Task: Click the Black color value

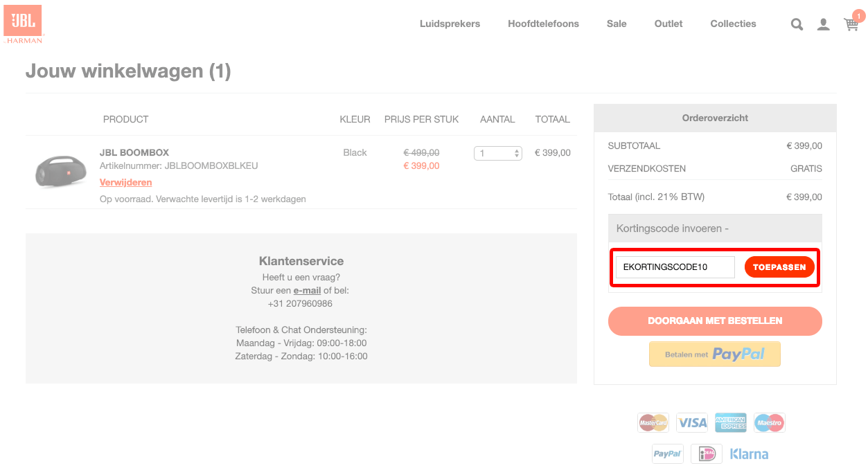Action: [355, 152]
